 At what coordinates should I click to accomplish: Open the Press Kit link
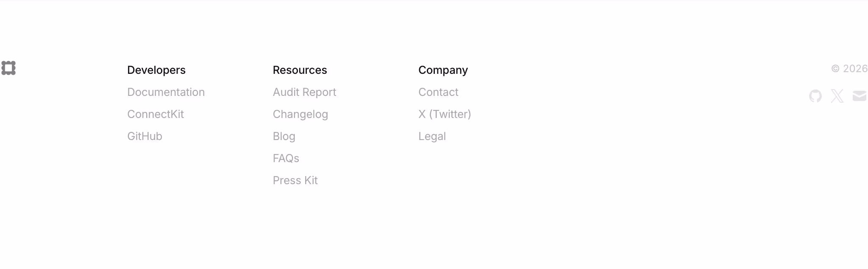coord(295,180)
